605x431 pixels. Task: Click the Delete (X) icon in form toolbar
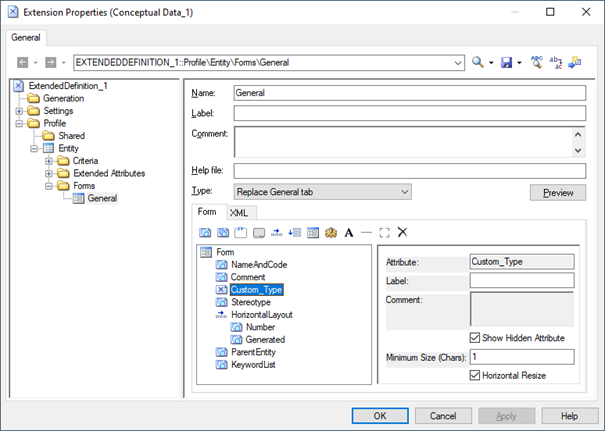pyautogui.click(x=402, y=232)
